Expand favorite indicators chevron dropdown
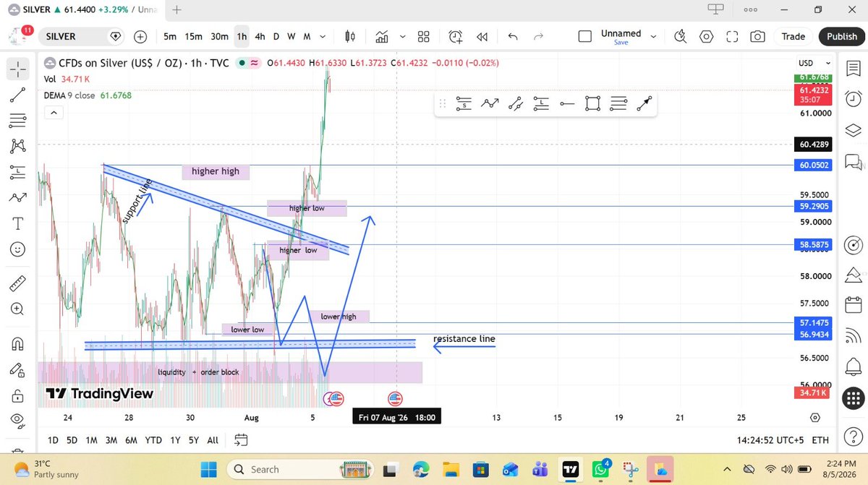 click(402, 36)
